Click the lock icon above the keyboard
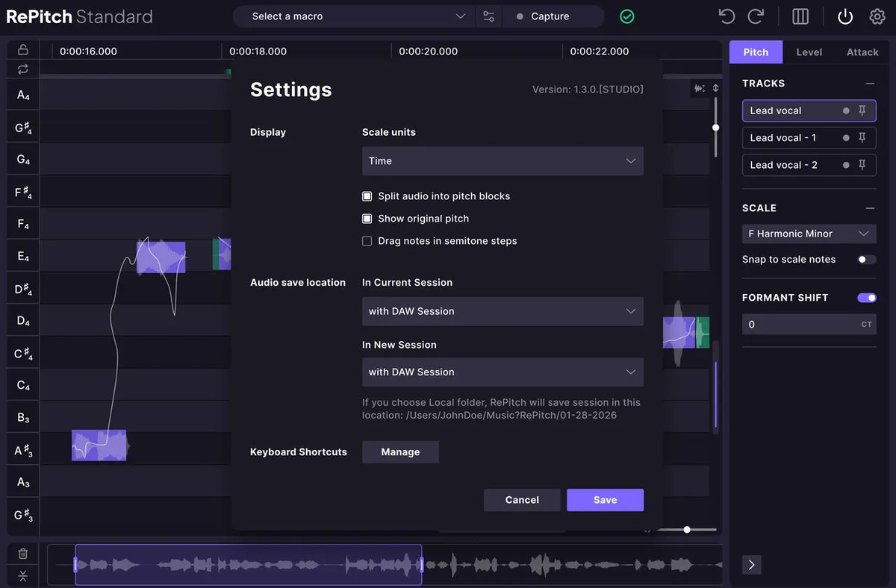The height and width of the screenshot is (588, 896). pos(22,49)
